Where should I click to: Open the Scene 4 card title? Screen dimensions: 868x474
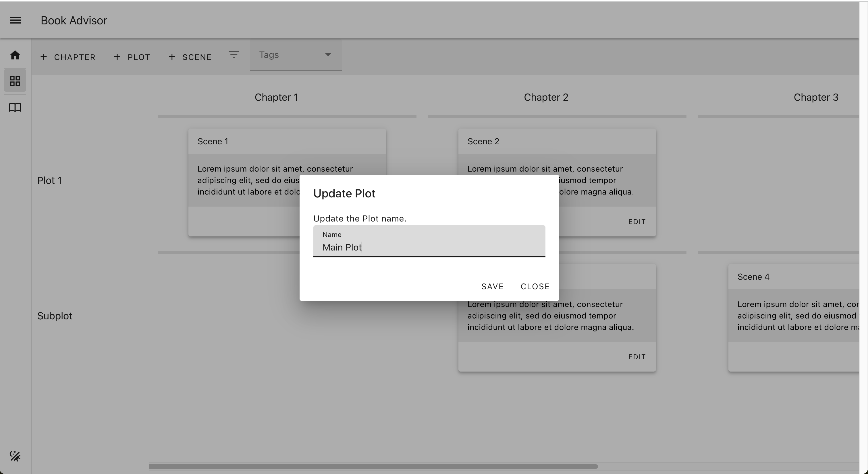[x=753, y=277]
